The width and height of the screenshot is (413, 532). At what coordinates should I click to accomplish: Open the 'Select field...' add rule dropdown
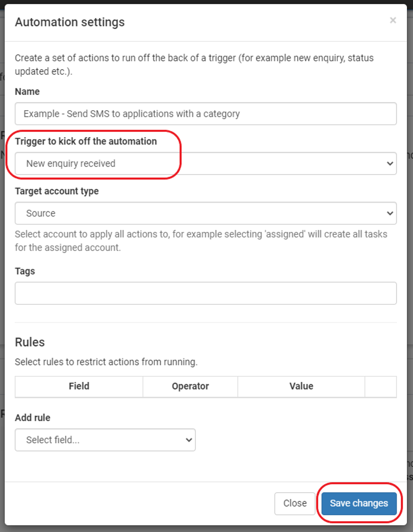click(x=105, y=440)
